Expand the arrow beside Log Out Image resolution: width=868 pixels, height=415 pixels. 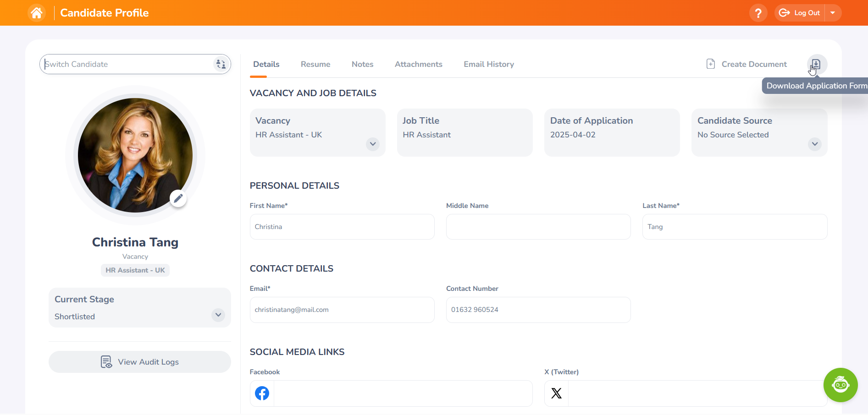click(833, 13)
